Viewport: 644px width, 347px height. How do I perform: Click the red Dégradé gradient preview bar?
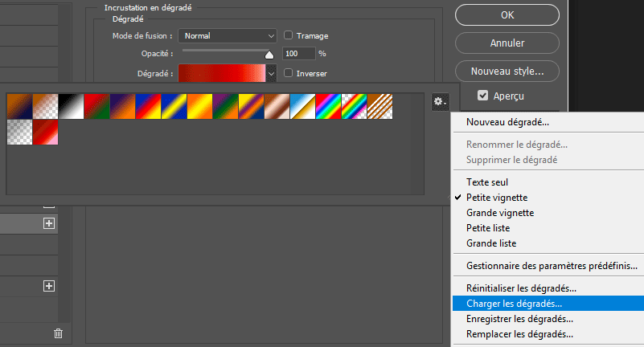pos(221,74)
